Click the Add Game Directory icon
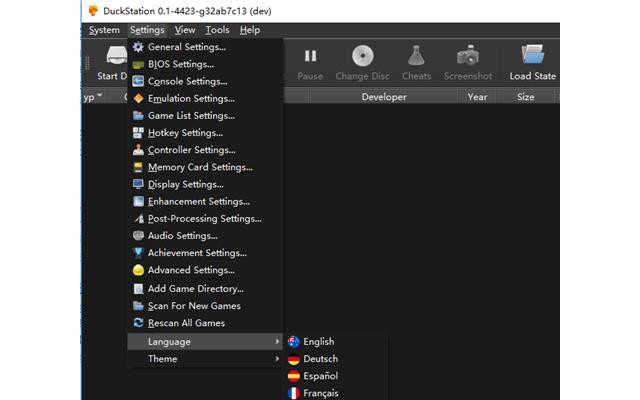 pos(138,289)
